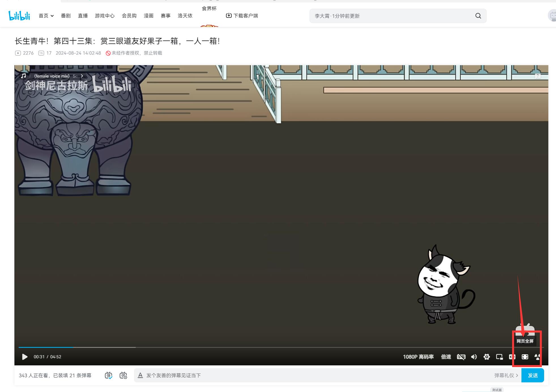Go to the 番剧 section
The image size is (556, 392).
pos(66,16)
